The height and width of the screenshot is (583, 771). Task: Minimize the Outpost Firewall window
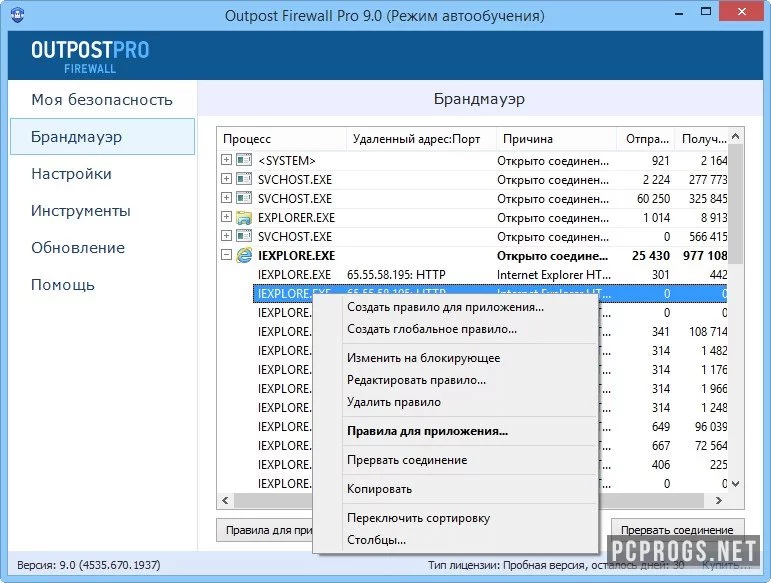tap(679, 13)
